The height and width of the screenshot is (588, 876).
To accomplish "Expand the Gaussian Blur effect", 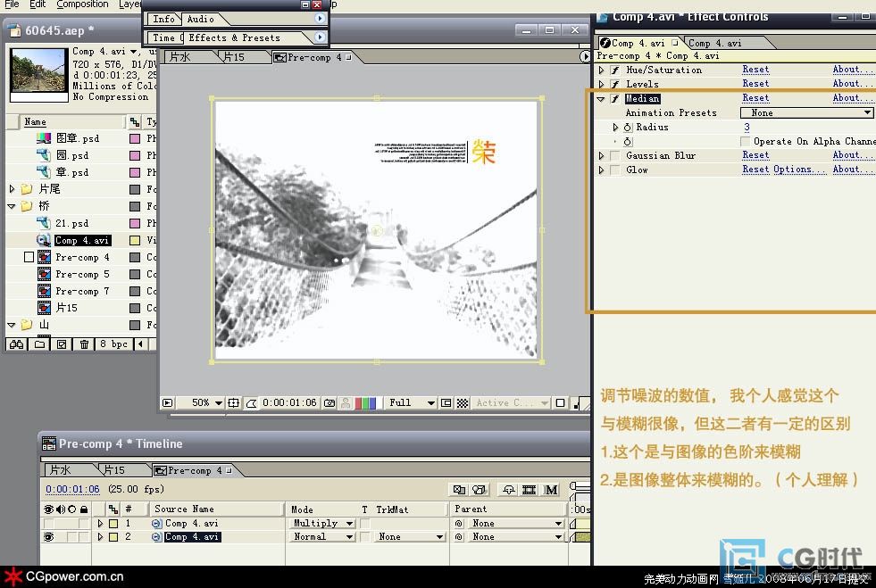I will (601, 155).
